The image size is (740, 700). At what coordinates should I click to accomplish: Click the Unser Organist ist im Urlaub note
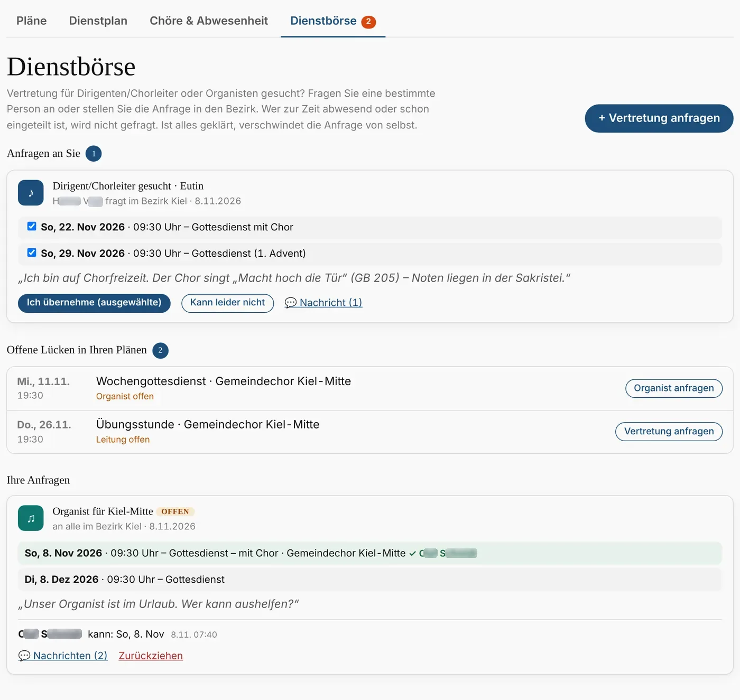159,604
